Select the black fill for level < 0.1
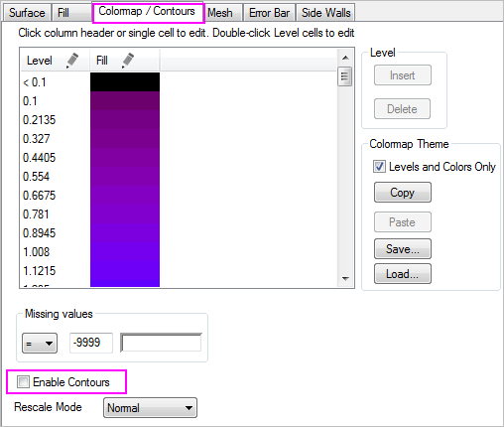The width and height of the screenshot is (504, 427). tap(125, 82)
